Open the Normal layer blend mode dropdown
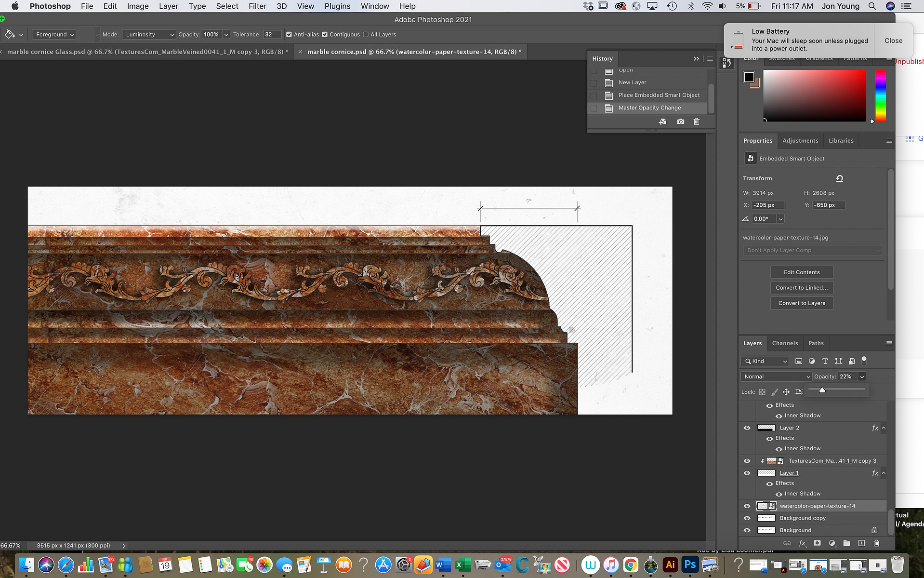Viewport: 924px width, 578px height. pyautogui.click(x=777, y=376)
